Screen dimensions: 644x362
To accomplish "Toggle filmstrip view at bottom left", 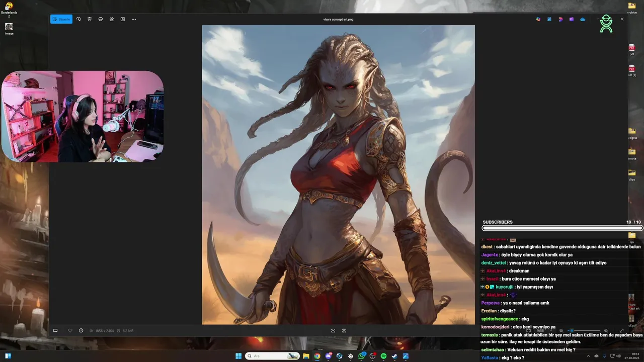I will pyautogui.click(x=55, y=330).
